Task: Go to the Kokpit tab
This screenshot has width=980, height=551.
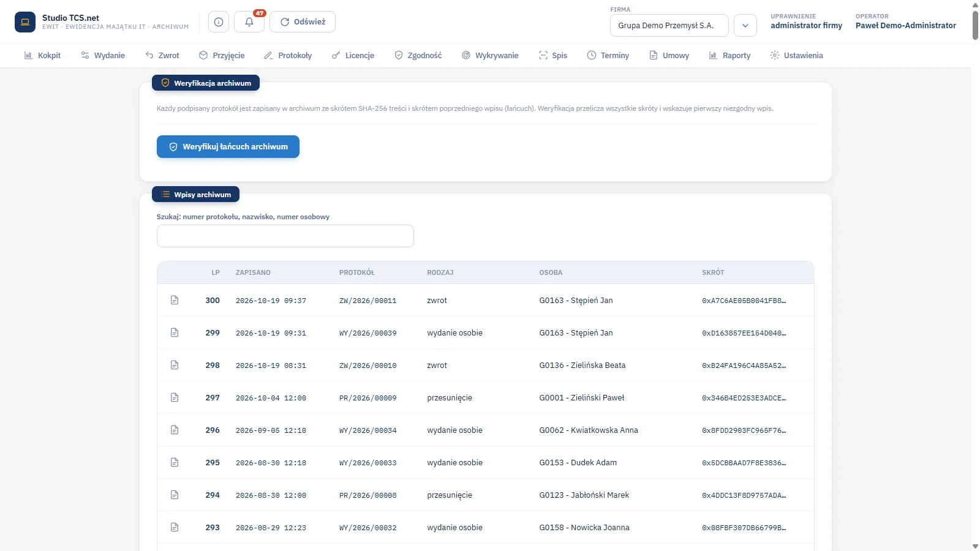Action: pos(42,55)
